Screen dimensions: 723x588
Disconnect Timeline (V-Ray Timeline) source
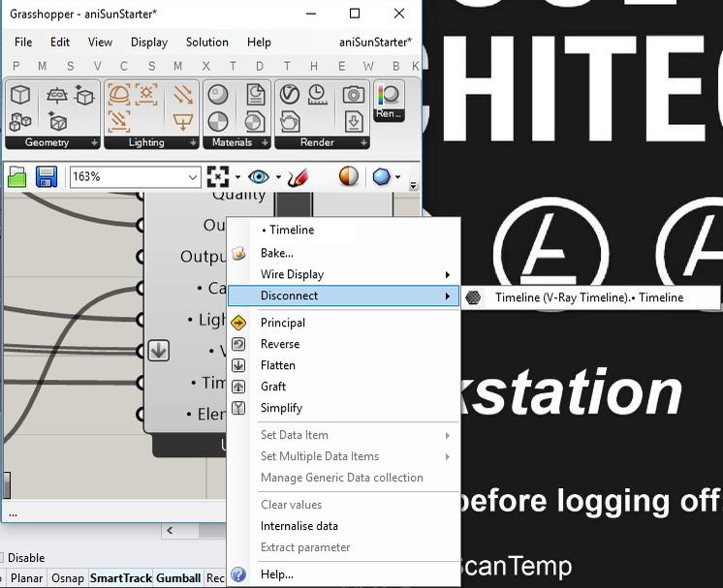coord(590,297)
